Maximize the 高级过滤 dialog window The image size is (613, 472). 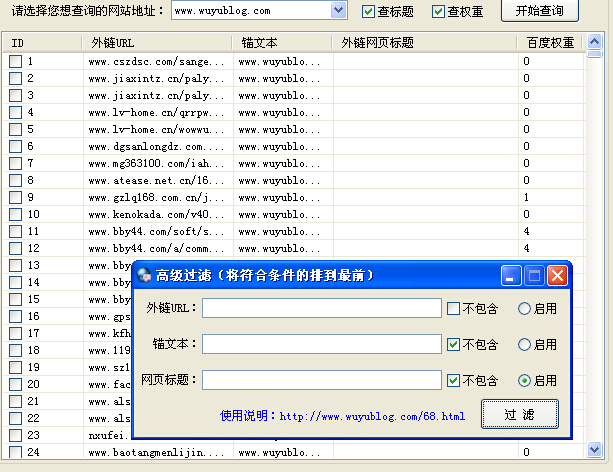click(x=534, y=276)
